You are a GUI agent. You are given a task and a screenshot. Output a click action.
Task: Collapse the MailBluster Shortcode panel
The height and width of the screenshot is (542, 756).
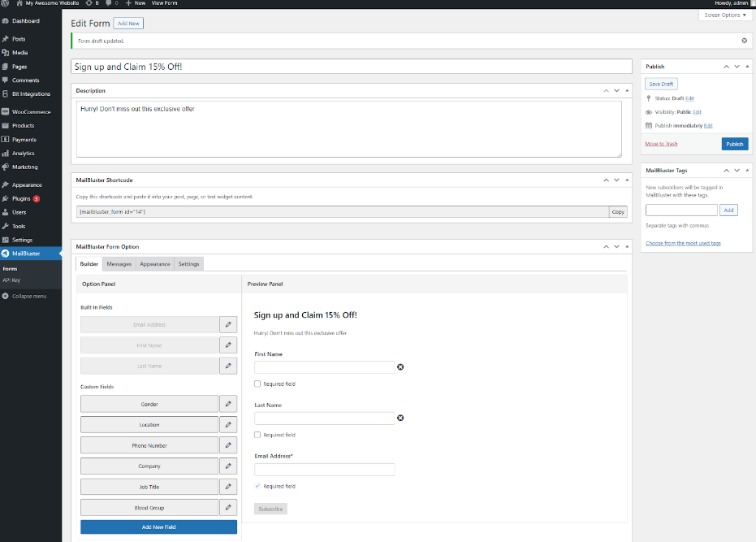tap(627, 180)
